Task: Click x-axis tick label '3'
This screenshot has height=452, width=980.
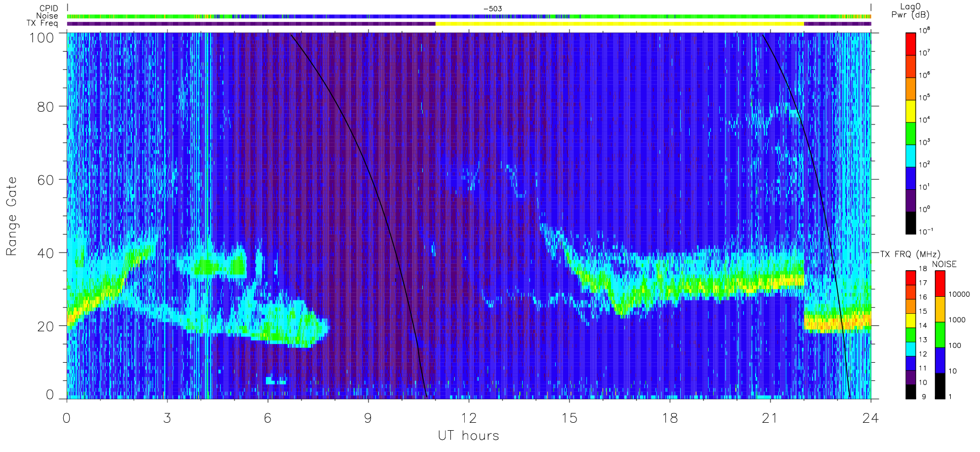Action: click(167, 418)
